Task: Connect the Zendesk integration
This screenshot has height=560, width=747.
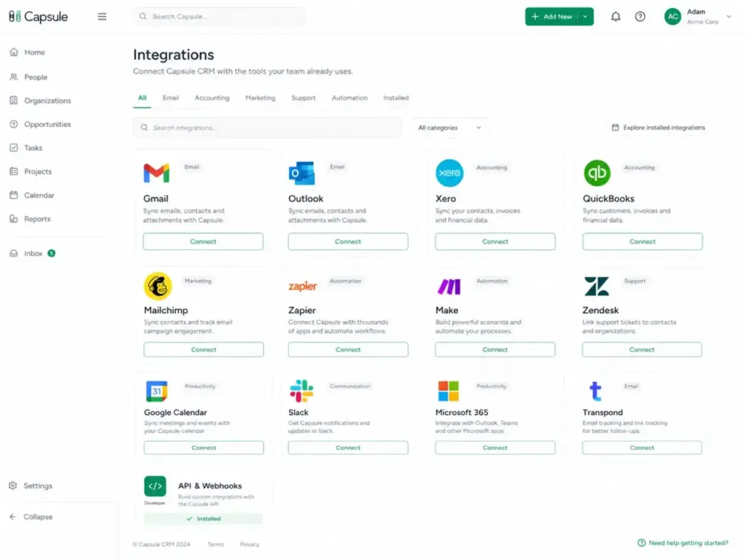Action: point(642,349)
